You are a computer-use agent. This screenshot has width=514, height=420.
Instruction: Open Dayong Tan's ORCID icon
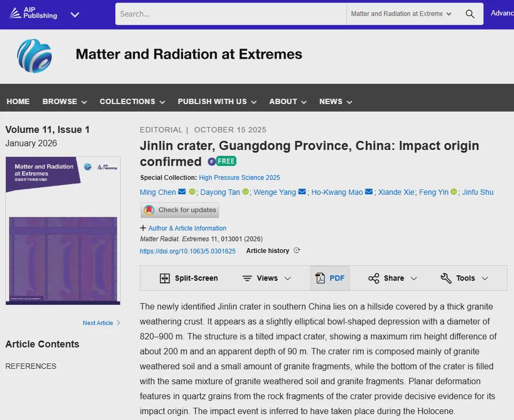pos(246,192)
